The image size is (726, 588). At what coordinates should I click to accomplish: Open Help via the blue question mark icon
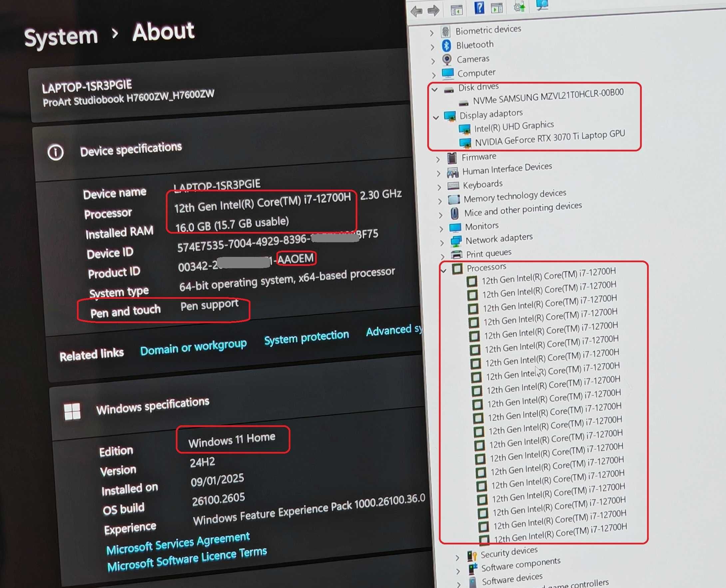click(479, 7)
